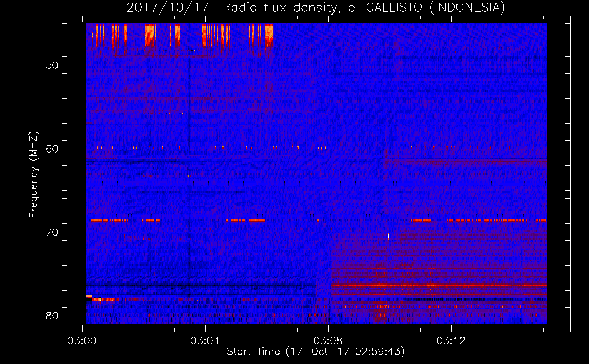Click the "03:04" time tick label
The width and height of the screenshot is (589, 364).
click(x=205, y=341)
